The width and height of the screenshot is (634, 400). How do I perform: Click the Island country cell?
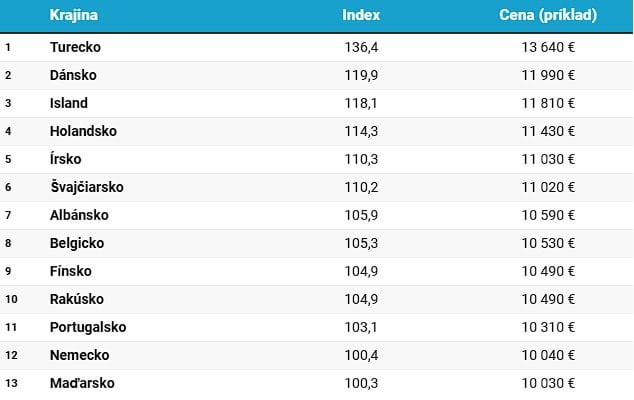69,103
